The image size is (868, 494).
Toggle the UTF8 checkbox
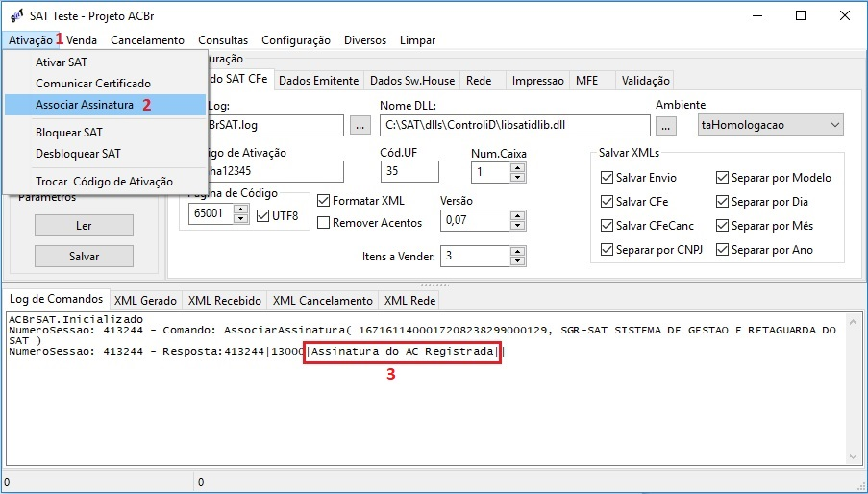(x=263, y=215)
